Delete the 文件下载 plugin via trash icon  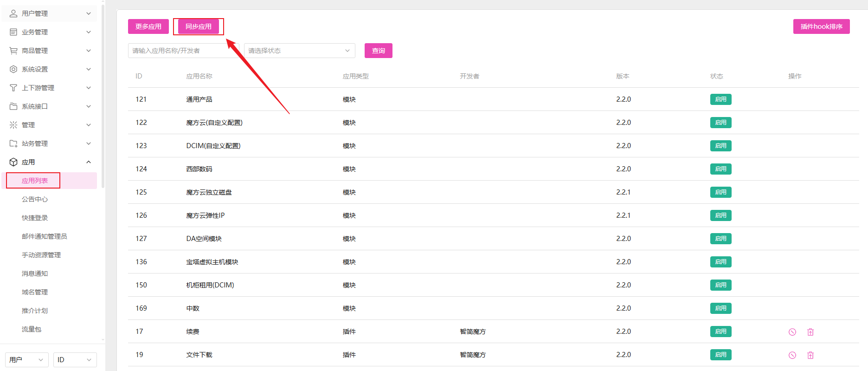(810, 355)
